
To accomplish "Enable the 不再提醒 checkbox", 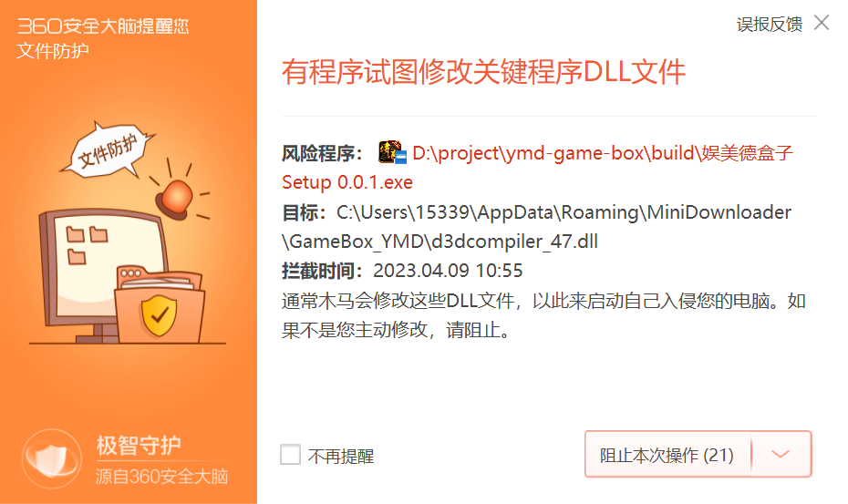I will (291, 454).
